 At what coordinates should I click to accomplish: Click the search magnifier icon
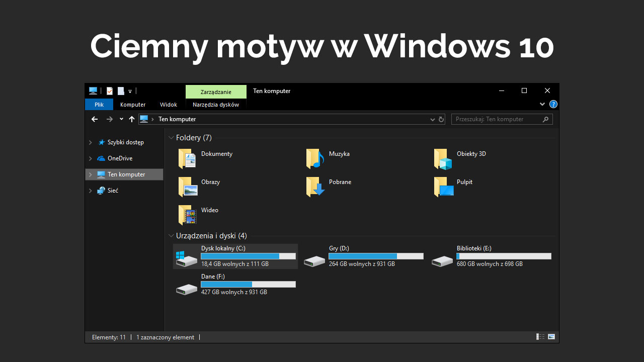pyautogui.click(x=545, y=119)
